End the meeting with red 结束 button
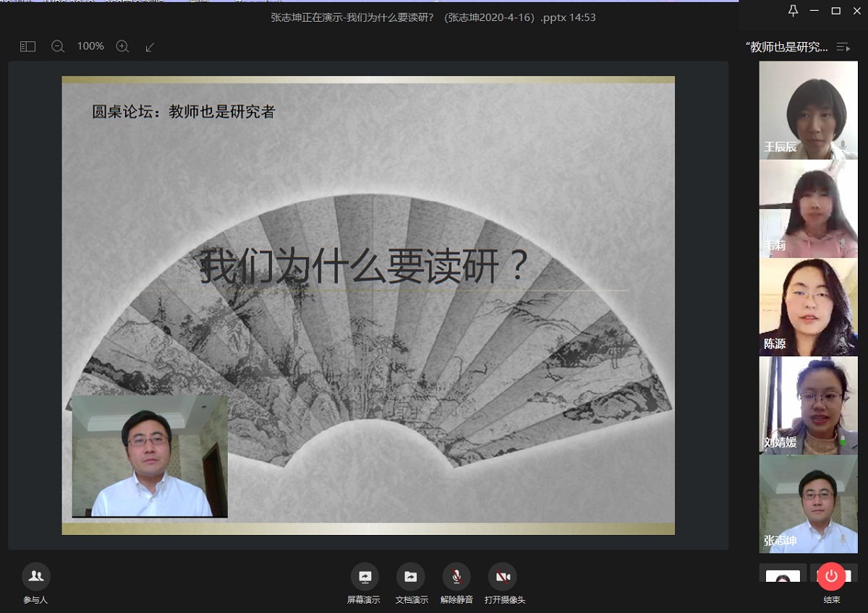 coord(831,577)
